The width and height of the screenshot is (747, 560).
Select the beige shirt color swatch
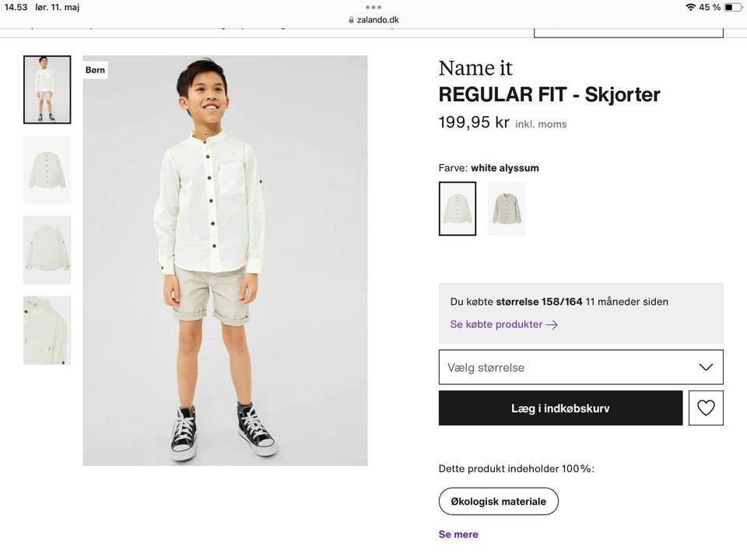tap(507, 208)
